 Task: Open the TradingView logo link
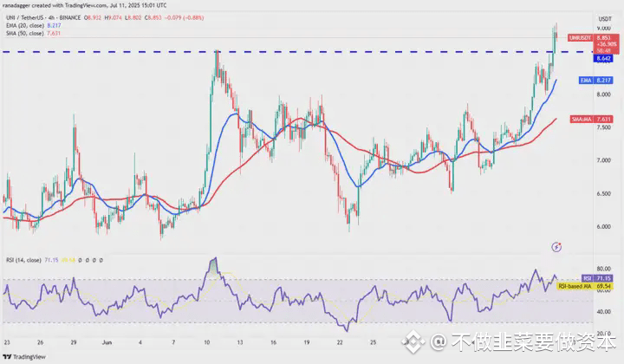[x=24, y=357]
